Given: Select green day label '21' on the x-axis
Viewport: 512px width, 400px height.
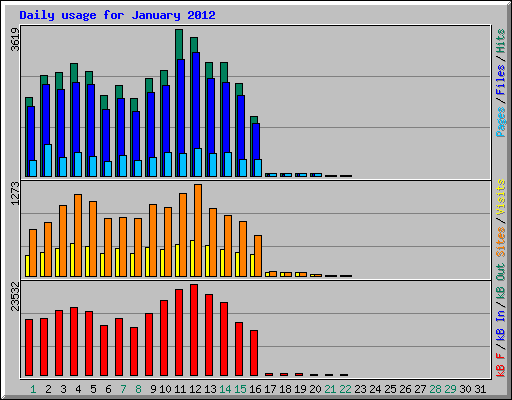Looking at the screenshot, I should [x=330, y=389].
